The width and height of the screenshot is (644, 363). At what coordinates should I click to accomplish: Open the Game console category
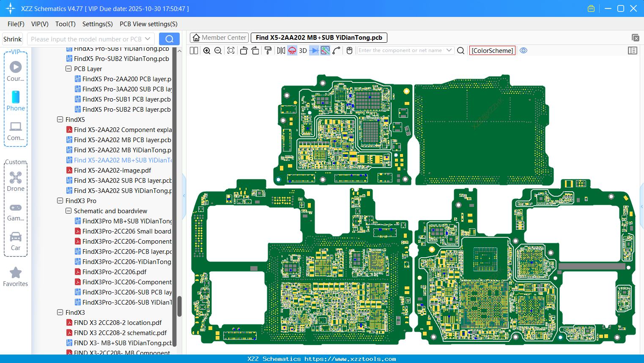(x=16, y=212)
